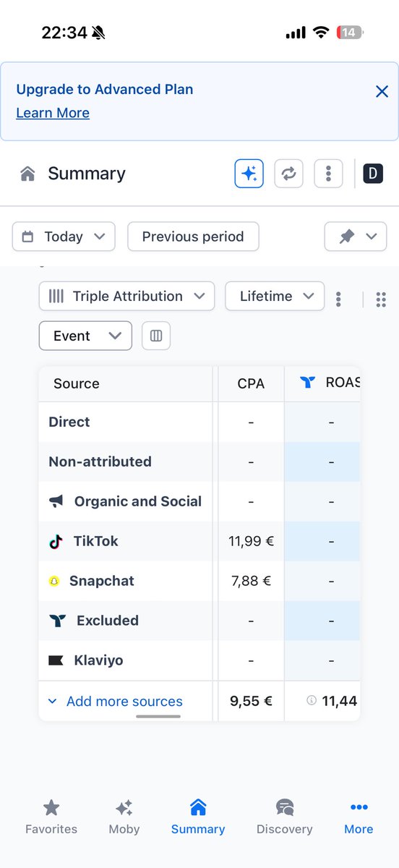Viewport: 399px width, 868px height.
Task: Expand the Today date dropdown
Action: pos(64,237)
